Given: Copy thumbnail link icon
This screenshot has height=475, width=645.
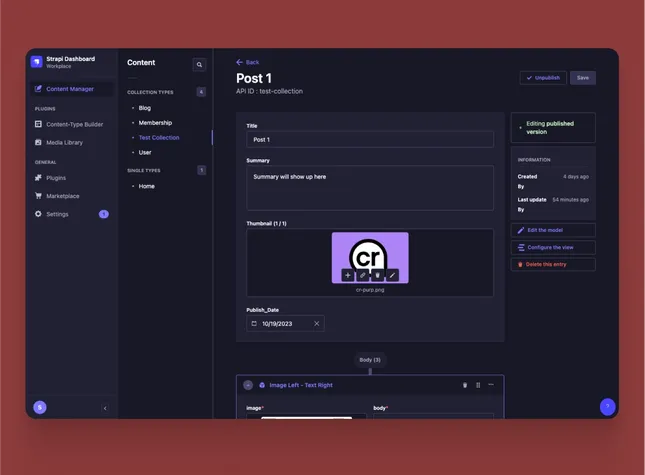Looking at the screenshot, I should (362, 275).
